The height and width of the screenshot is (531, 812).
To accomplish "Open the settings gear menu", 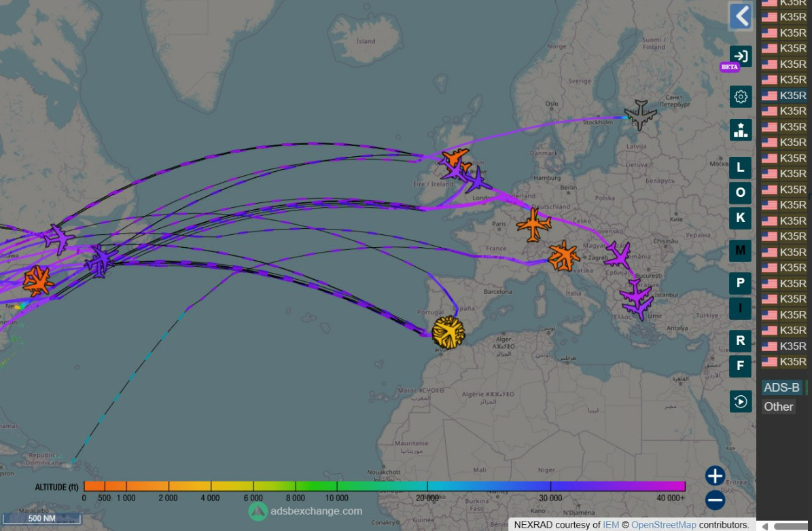I will click(741, 97).
